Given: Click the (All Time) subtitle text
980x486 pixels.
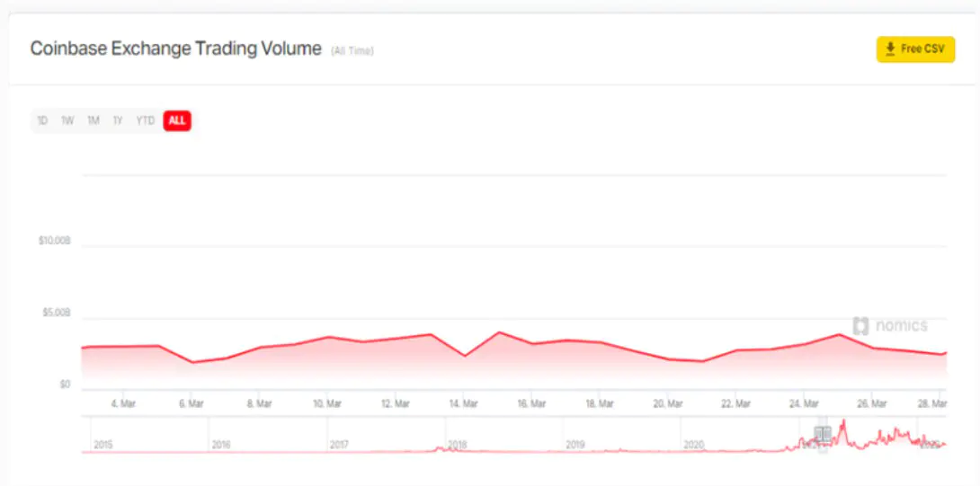Looking at the screenshot, I should click(352, 51).
